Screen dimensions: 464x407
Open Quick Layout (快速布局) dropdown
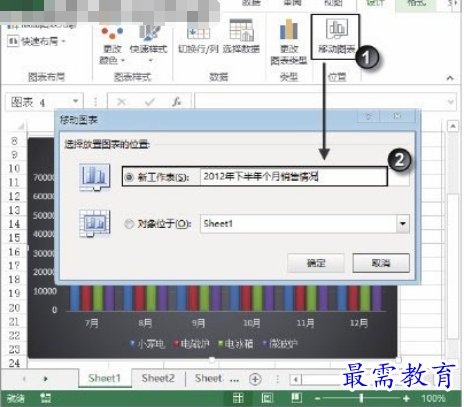36,41
